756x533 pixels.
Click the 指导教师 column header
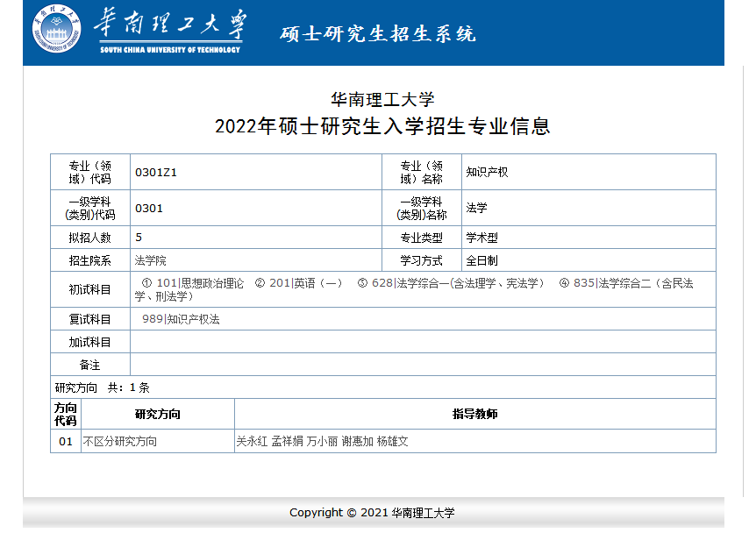pos(474,414)
